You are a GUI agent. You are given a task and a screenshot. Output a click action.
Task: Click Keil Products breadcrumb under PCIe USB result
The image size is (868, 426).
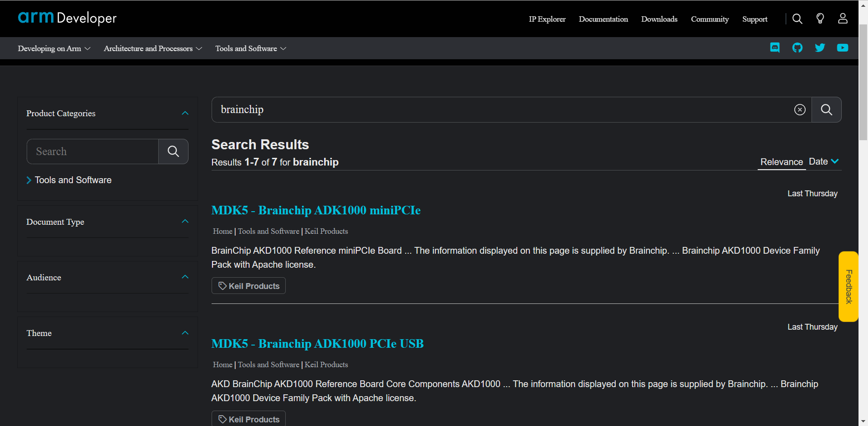pyautogui.click(x=326, y=364)
